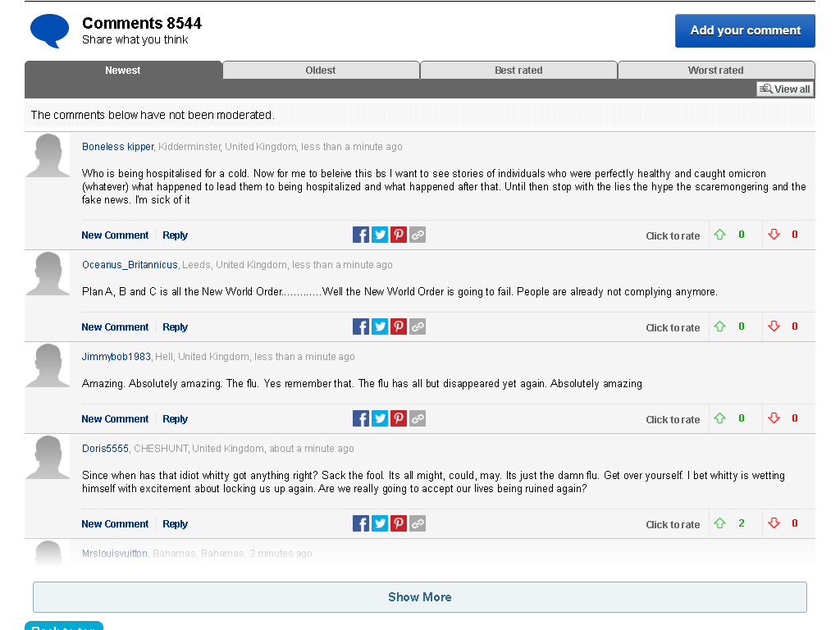Screen dimensions: 840x630
Task: Click Doris5555's avatar image
Action: [x=48, y=457]
